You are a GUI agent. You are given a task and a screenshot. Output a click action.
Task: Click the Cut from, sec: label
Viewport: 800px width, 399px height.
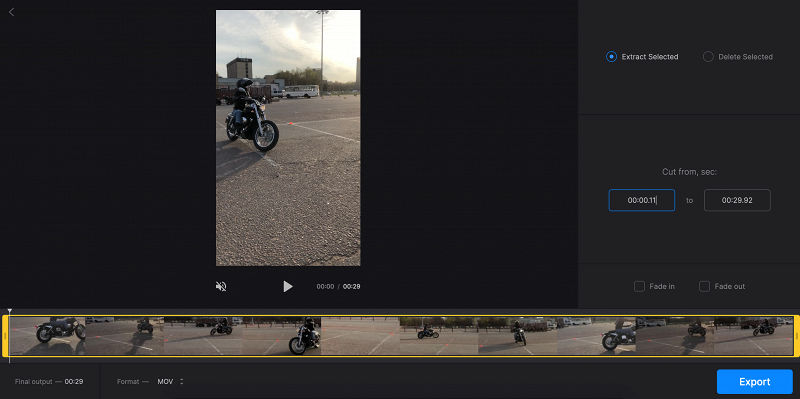tap(689, 172)
